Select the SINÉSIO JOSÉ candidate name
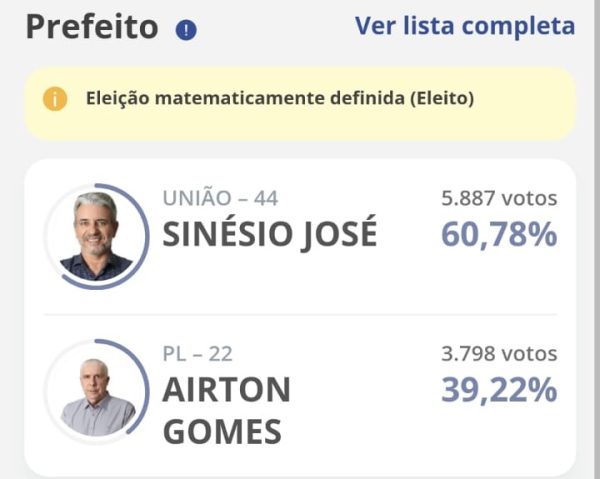The height and width of the screenshot is (479, 600). 270,235
